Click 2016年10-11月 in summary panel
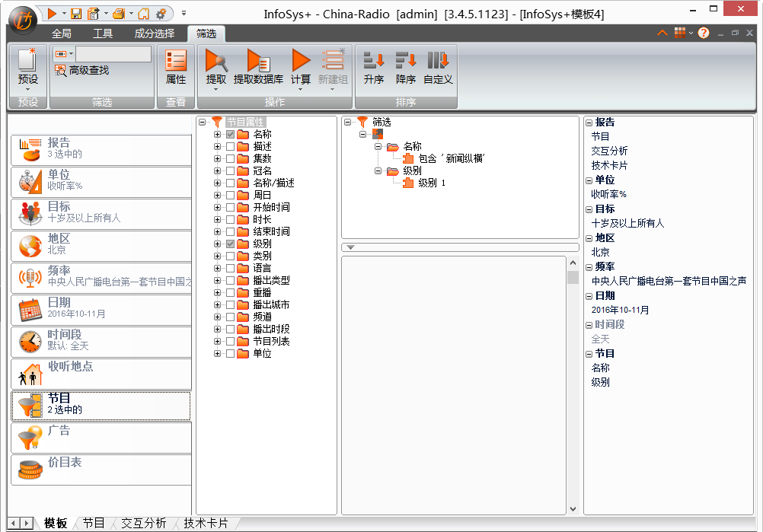Screen dimensions: 763x532 click(620, 310)
